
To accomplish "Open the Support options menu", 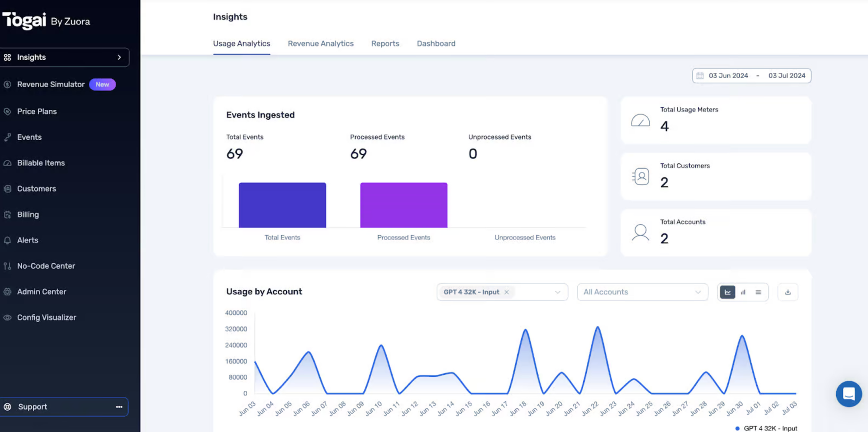I will (x=118, y=406).
